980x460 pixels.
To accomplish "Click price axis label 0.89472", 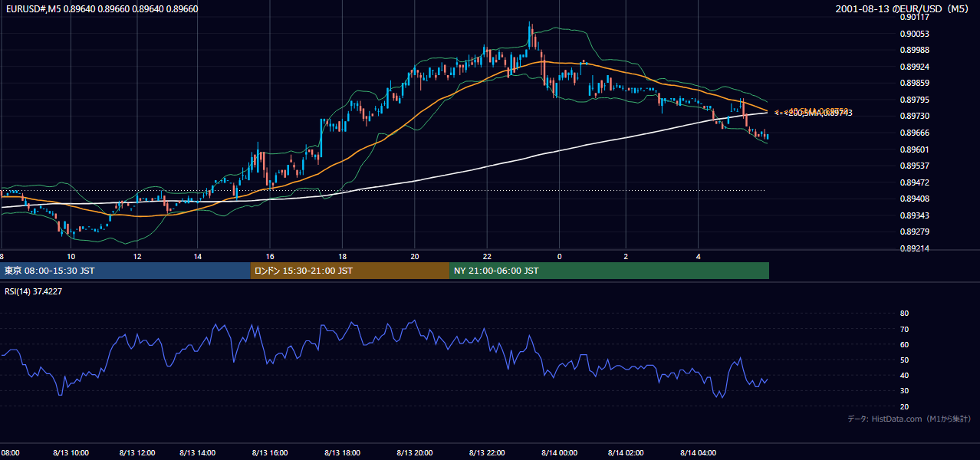I will pyautogui.click(x=915, y=182).
